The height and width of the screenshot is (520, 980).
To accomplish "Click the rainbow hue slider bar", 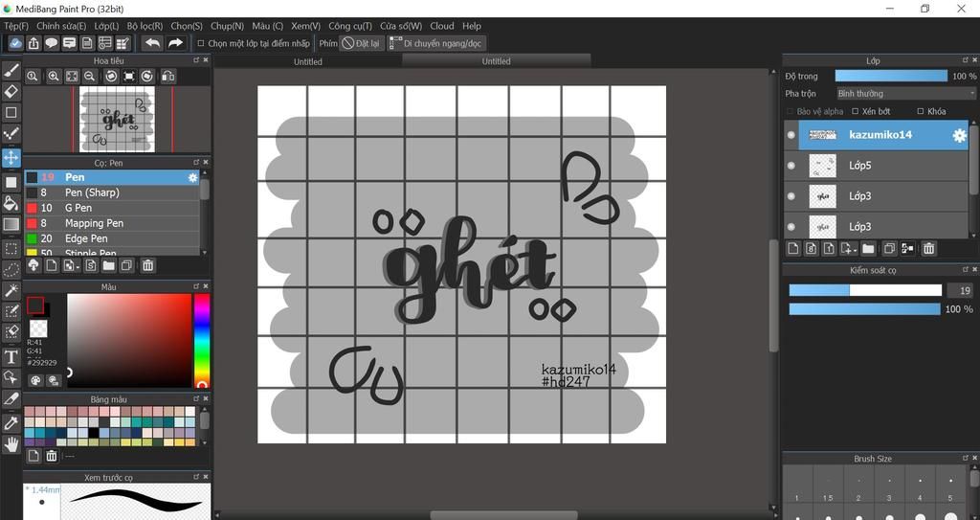I will click(201, 340).
